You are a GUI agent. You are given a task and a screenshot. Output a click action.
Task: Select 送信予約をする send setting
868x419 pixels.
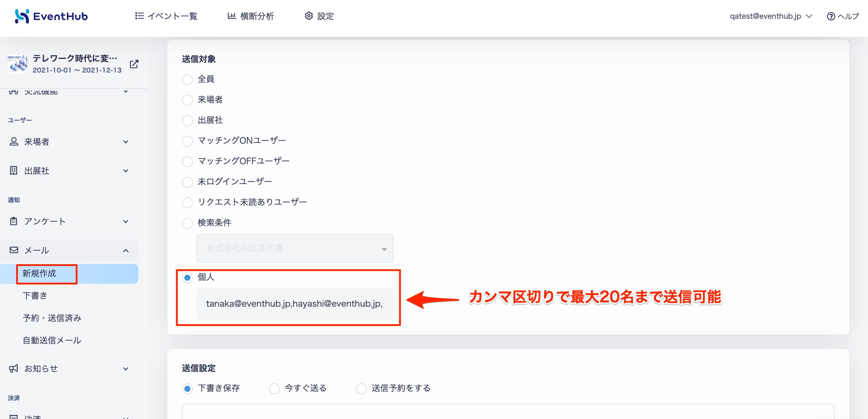point(361,389)
